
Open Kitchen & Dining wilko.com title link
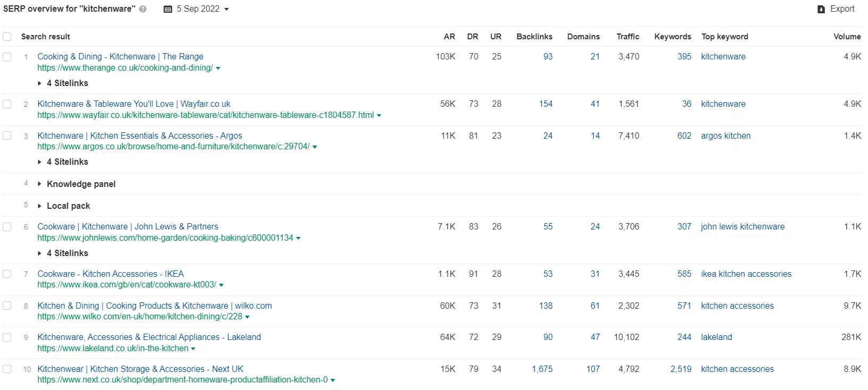pyautogui.click(x=155, y=306)
